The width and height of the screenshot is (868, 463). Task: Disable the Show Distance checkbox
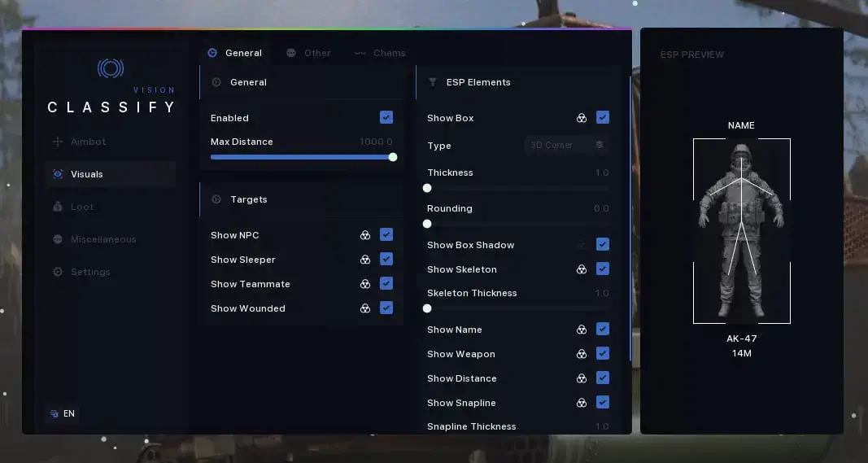coord(603,378)
